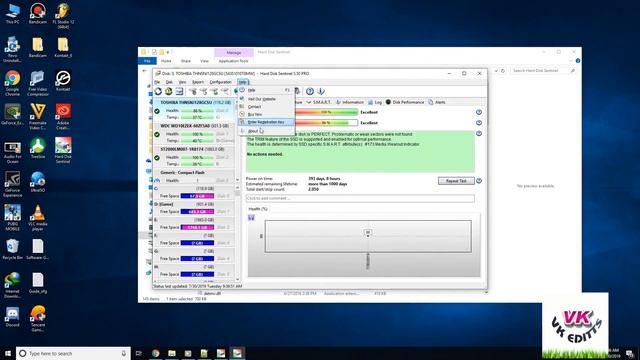The image size is (640, 360).
Task: Click the Health (%) graph tab
Action: pyautogui.click(x=258, y=209)
